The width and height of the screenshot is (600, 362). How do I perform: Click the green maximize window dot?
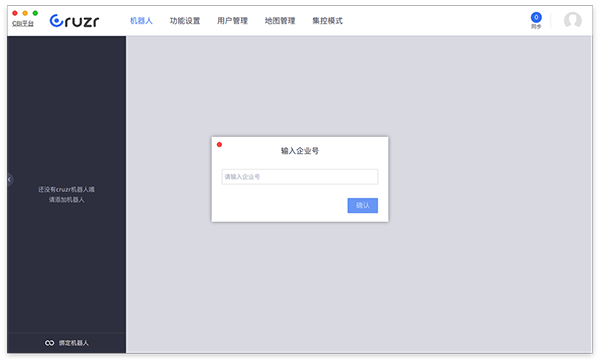point(35,13)
